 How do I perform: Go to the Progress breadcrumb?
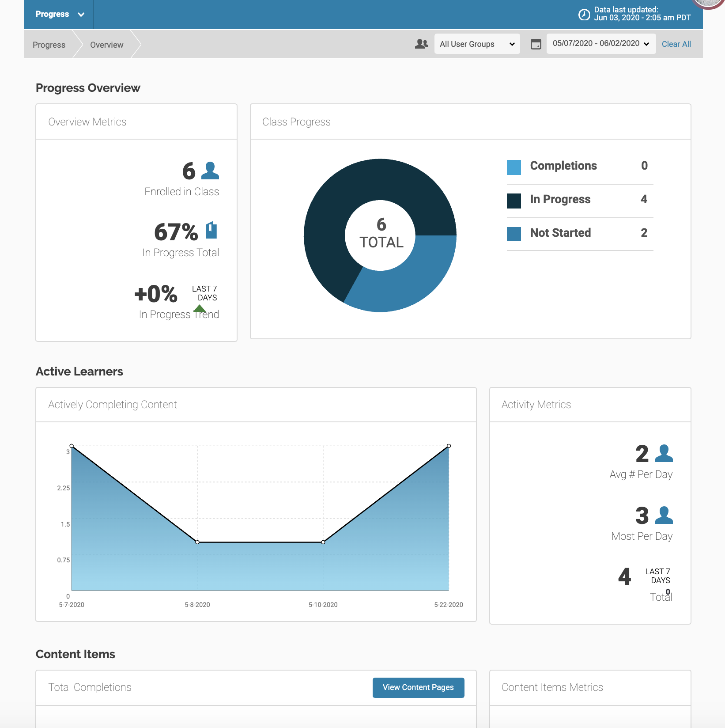coord(49,45)
